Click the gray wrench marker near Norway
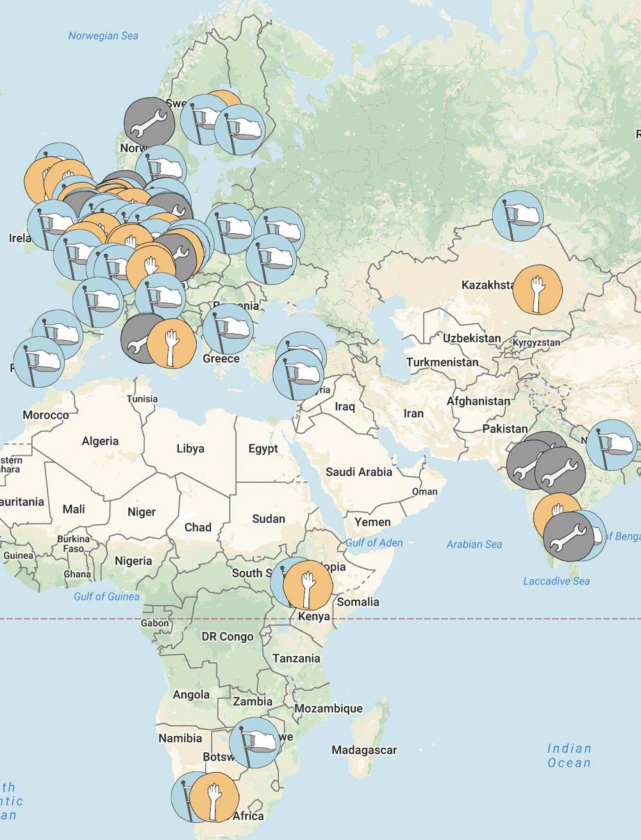This screenshot has height=840, width=641. pos(149,122)
